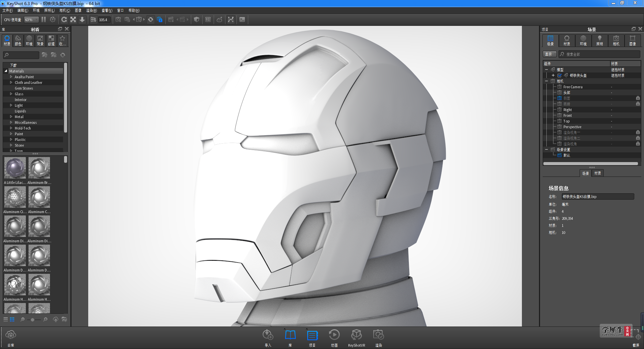Open the library favorites star tab
The image size is (644, 349).
click(x=62, y=41)
